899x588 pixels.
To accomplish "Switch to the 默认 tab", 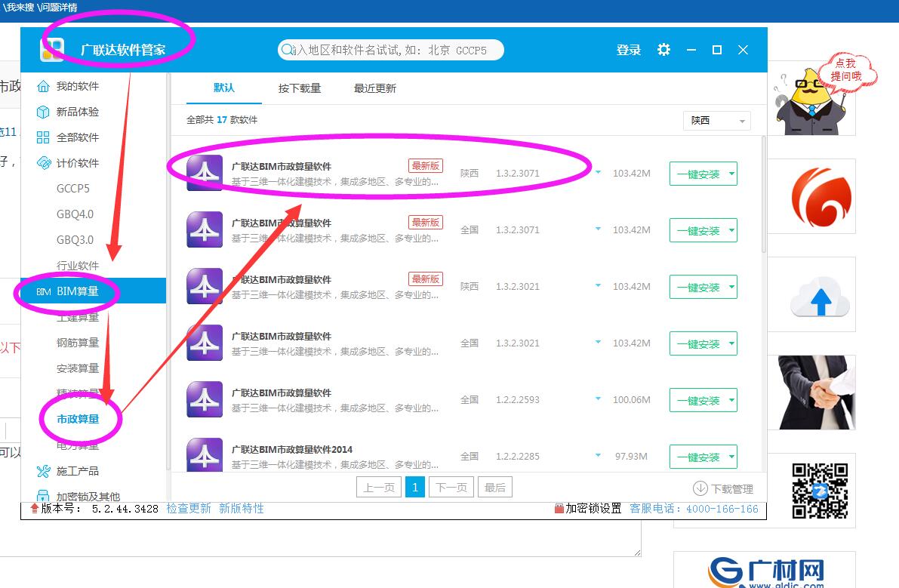I will pos(224,88).
